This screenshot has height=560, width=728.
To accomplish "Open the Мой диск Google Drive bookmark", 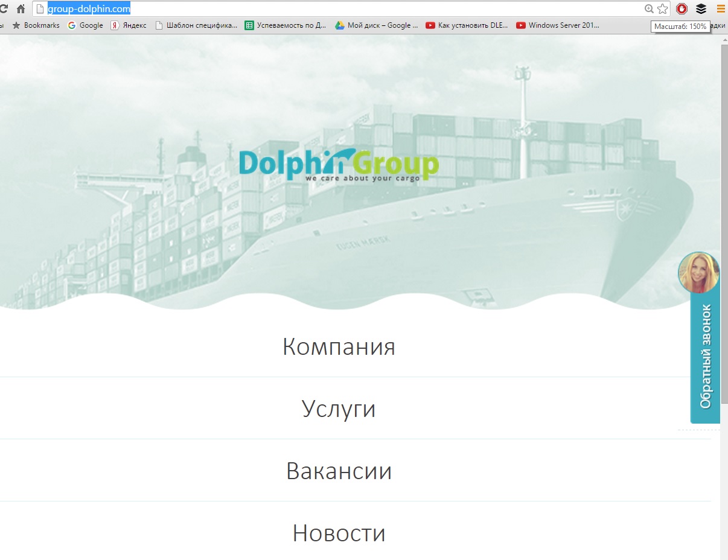I will click(377, 25).
